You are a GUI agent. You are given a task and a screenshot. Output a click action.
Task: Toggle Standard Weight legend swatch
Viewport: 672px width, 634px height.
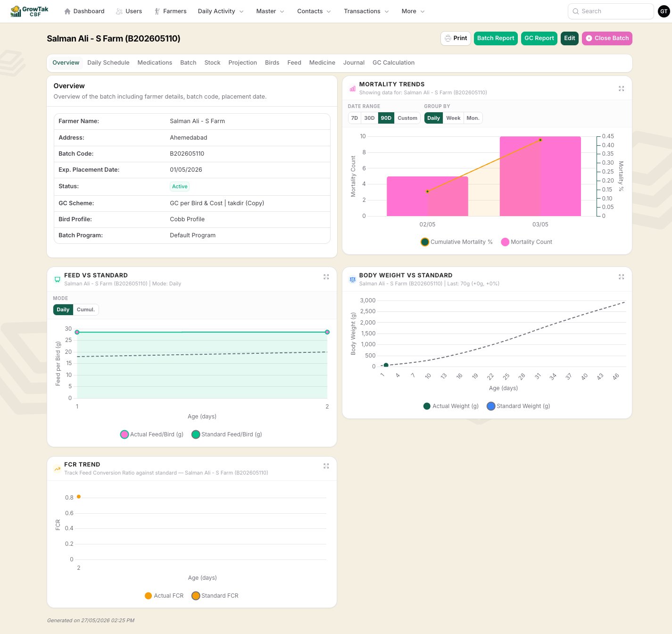pos(491,406)
